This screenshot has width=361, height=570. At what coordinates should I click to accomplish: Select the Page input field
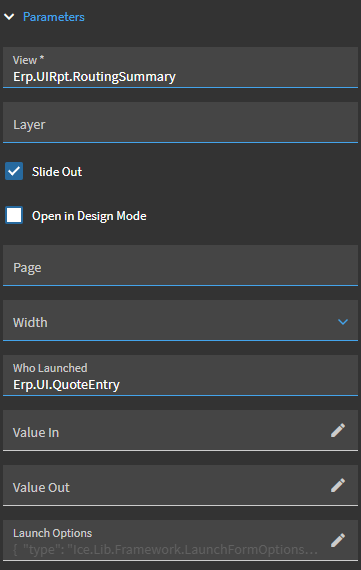tap(180, 265)
